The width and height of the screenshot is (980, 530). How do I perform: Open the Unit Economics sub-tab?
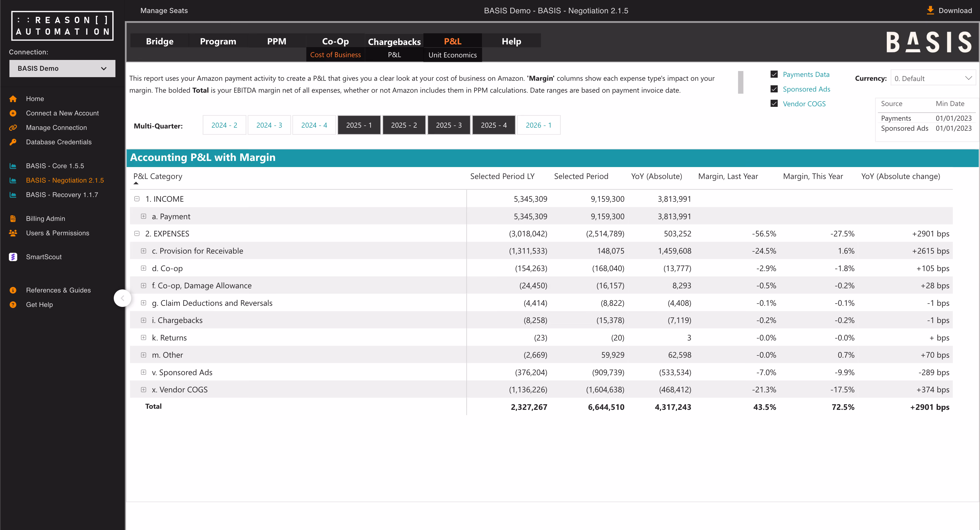(x=452, y=55)
